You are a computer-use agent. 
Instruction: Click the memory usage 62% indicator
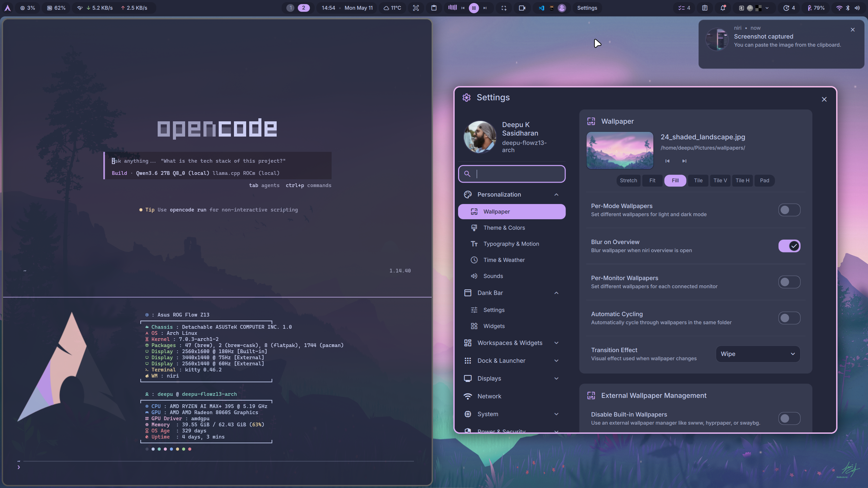[56, 8]
